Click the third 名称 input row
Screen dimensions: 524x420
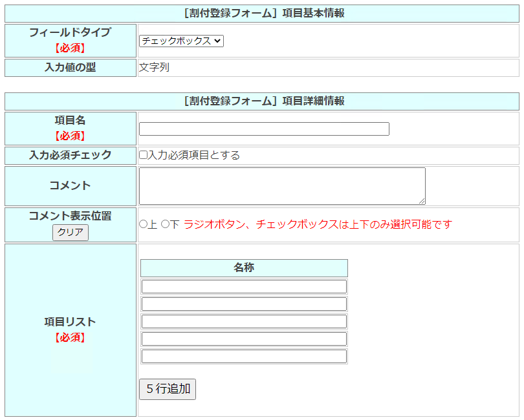point(244,321)
